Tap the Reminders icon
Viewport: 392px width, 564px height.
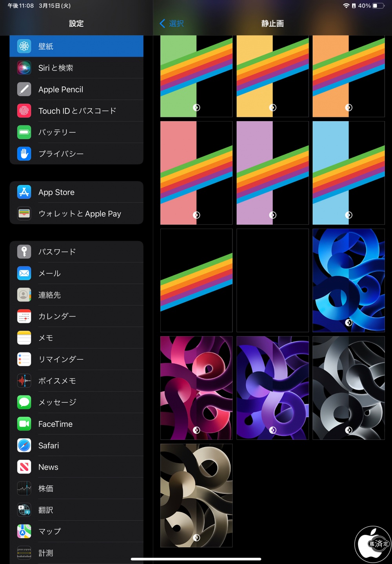pos(24,359)
